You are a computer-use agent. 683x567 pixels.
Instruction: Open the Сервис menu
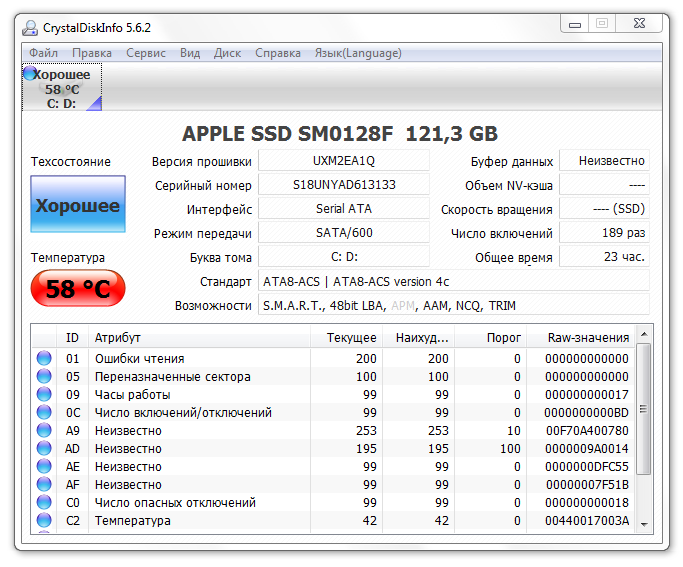click(146, 53)
